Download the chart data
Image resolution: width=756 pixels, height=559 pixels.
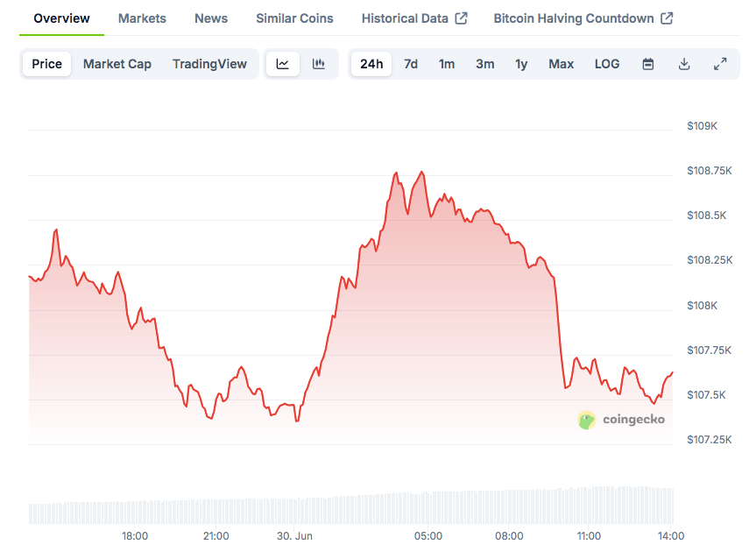[684, 64]
